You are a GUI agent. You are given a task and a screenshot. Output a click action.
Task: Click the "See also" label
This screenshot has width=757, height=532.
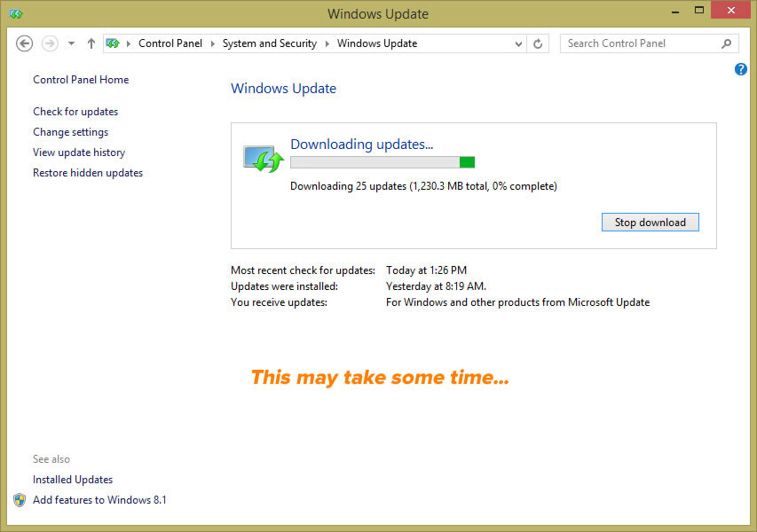[51, 459]
